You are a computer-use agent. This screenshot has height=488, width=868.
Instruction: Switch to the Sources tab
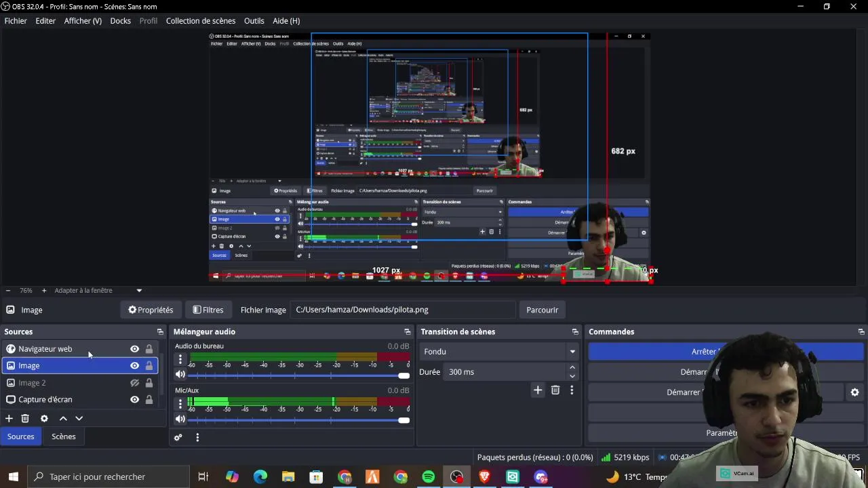[21, 437]
